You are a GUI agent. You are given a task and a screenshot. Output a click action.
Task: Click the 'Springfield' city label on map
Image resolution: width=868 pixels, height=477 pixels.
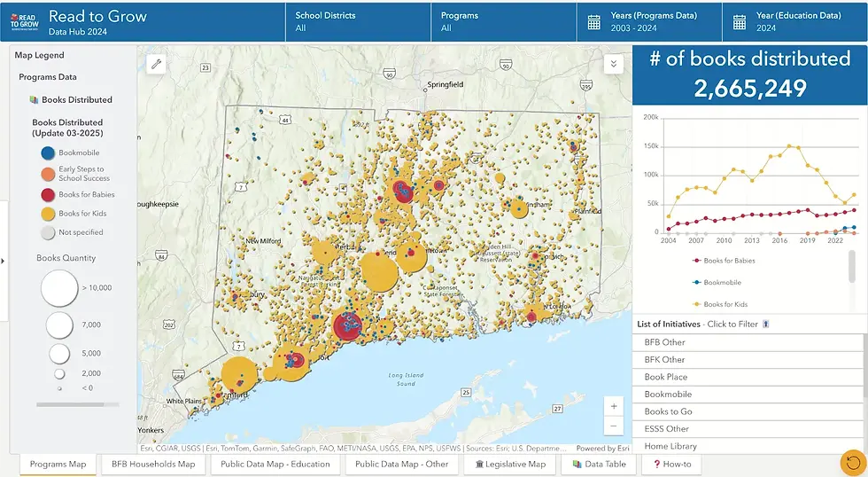(445, 85)
